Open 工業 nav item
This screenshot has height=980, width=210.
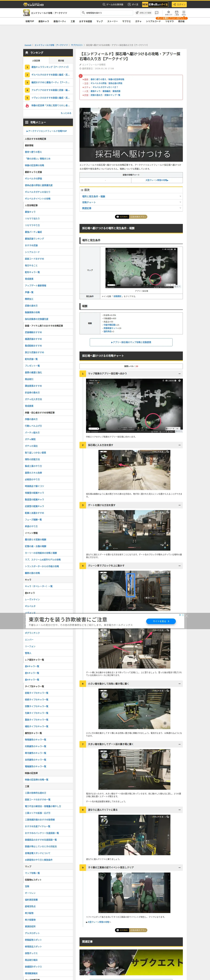(x=72, y=21)
